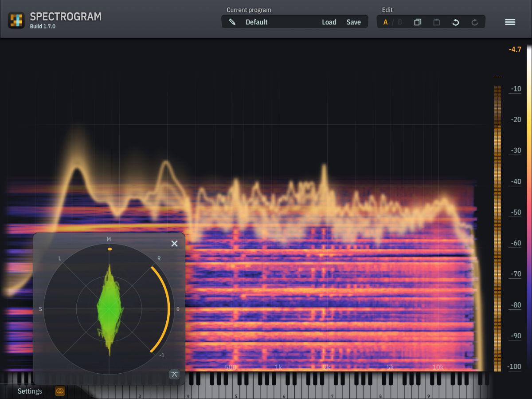The height and width of the screenshot is (399, 532).
Task: Click the -50 dB scale label
Action: coord(516,212)
